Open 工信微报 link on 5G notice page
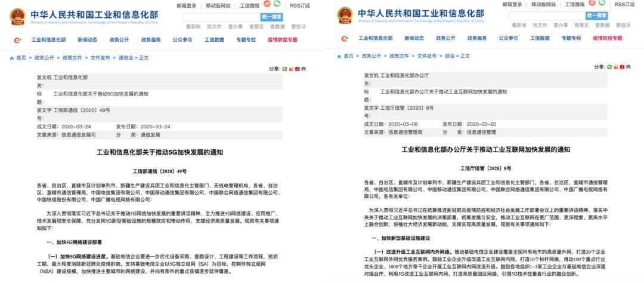 coord(249,6)
